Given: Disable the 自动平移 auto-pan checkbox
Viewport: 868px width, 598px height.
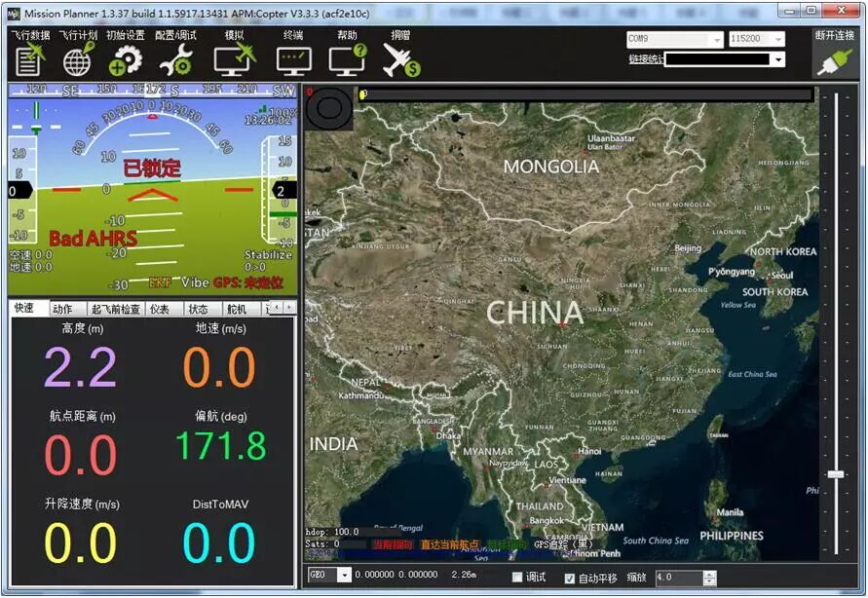Looking at the screenshot, I should (571, 576).
